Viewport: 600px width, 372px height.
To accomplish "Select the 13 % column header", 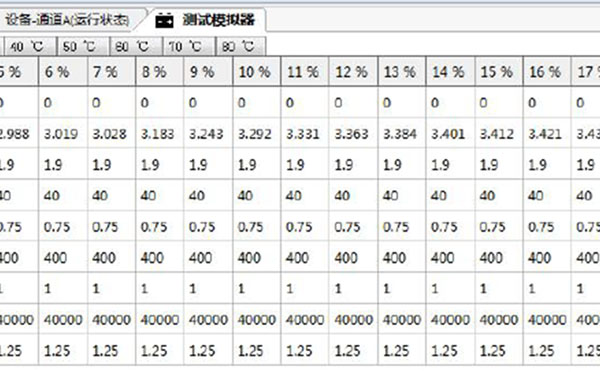I will pos(402,72).
